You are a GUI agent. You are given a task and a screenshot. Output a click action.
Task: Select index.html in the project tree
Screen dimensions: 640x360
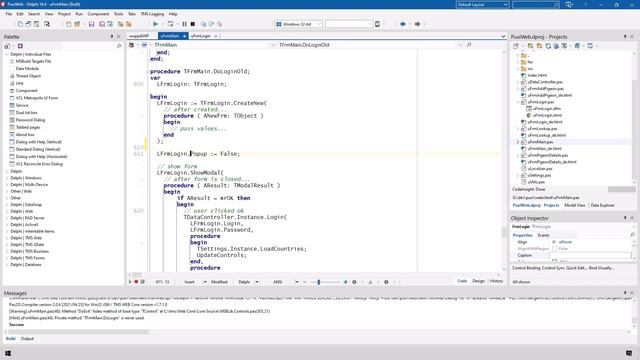coord(537,76)
